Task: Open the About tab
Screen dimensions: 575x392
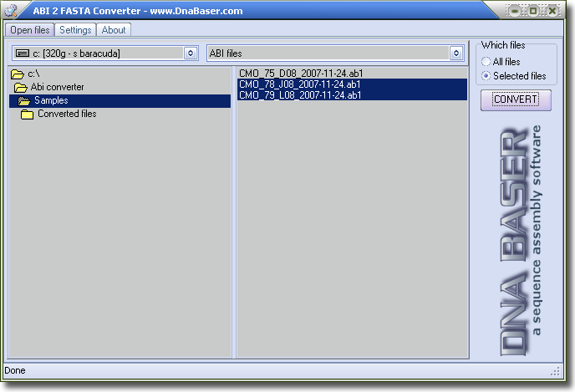Action: [114, 30]
